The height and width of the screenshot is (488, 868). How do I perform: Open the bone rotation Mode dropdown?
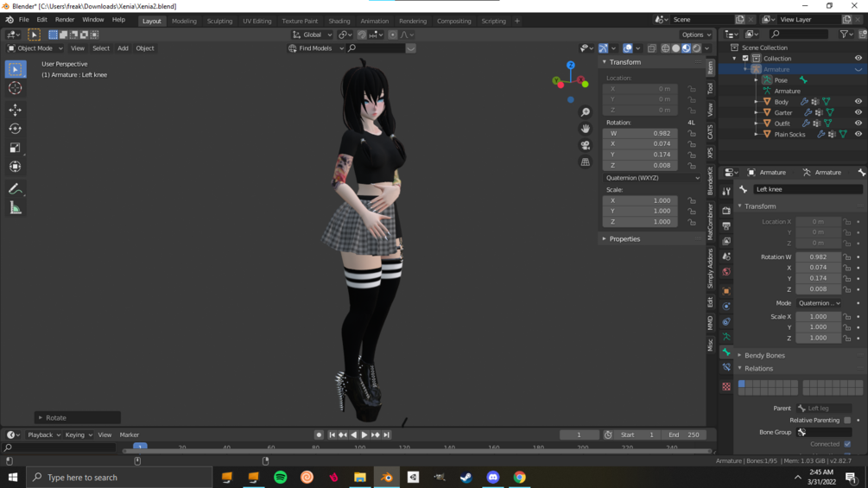[x=820, y=303]
